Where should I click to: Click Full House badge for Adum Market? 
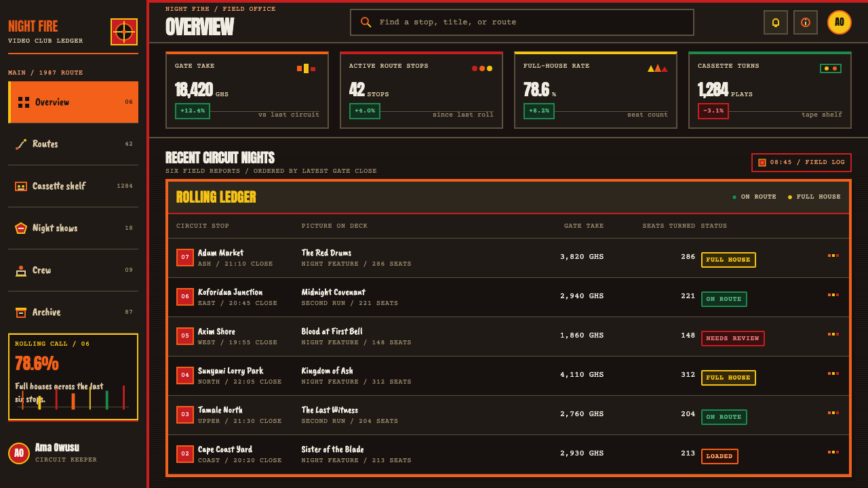point(728,260)
